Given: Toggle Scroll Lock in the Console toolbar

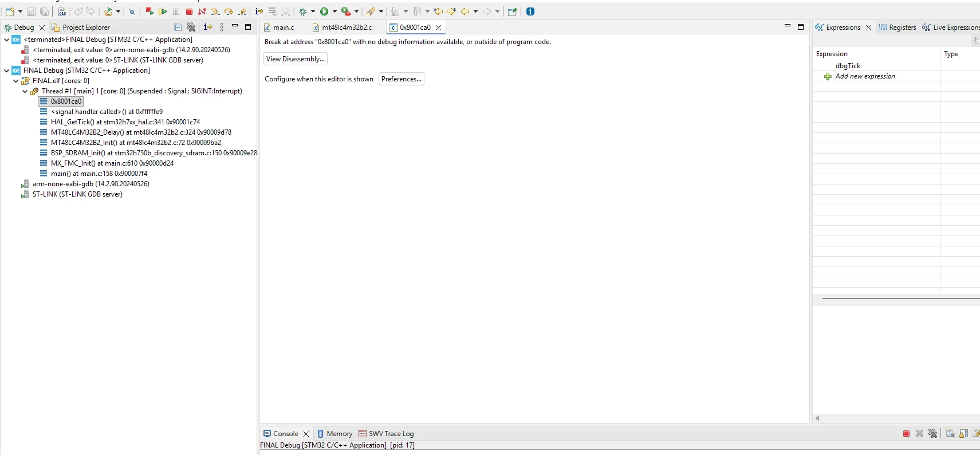Looking at the screenshot, I should point(964,433).
